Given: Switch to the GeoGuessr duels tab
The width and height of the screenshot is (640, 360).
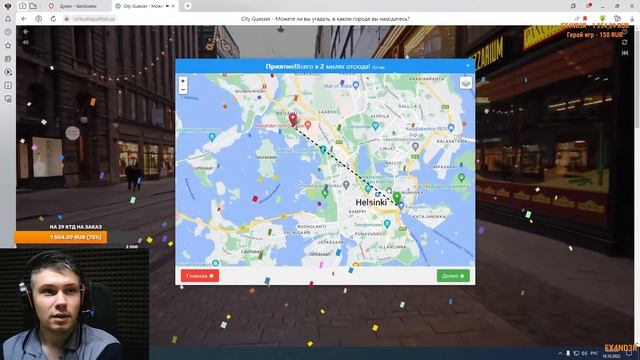Looking at the screenshot, I should pos(77,6).
